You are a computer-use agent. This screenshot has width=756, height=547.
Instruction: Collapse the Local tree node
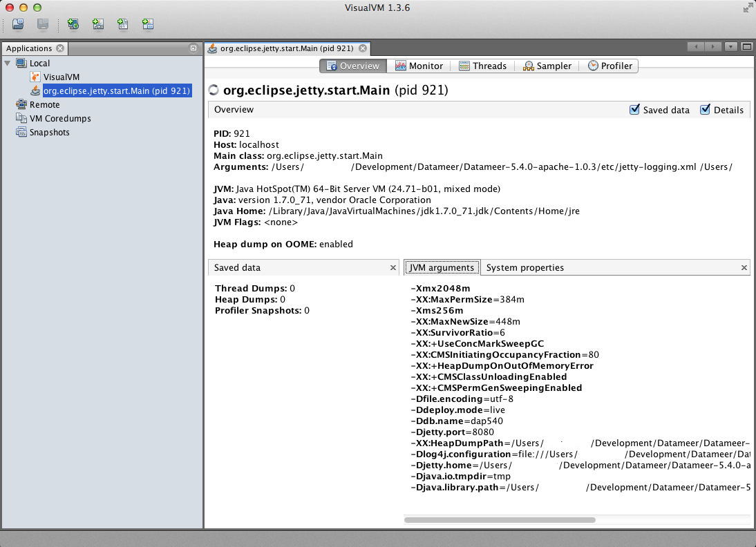tap(7, 63)
